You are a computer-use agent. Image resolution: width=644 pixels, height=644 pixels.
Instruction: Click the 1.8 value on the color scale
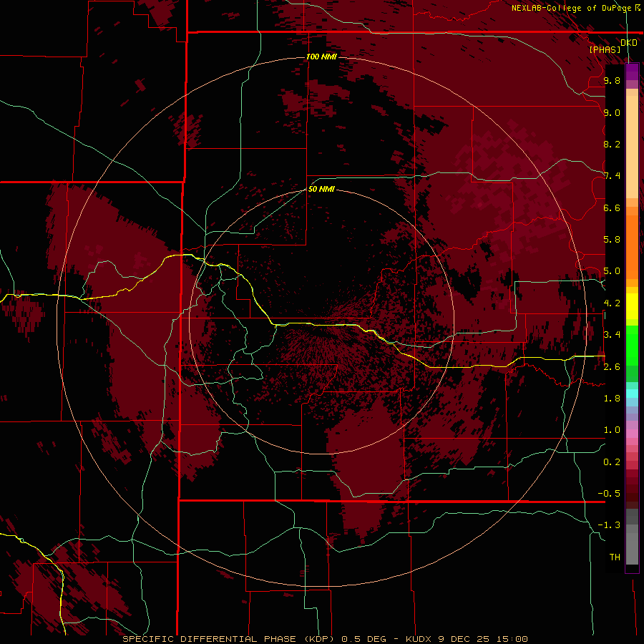(x=612, y=398)
